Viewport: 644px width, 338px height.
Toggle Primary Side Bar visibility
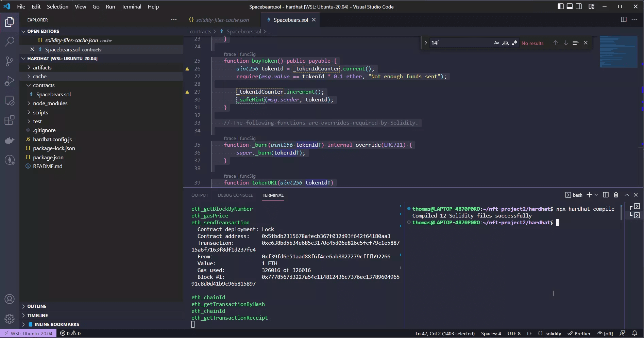pos(561,6)
